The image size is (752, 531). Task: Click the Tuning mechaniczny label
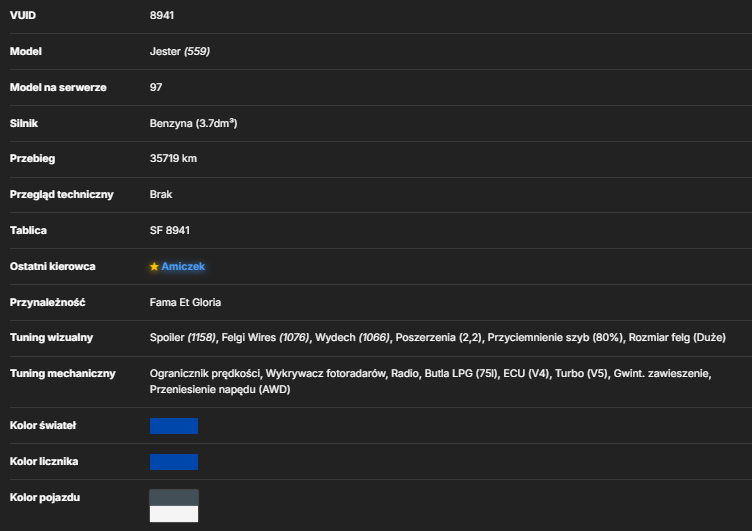[x=62, y=373]
